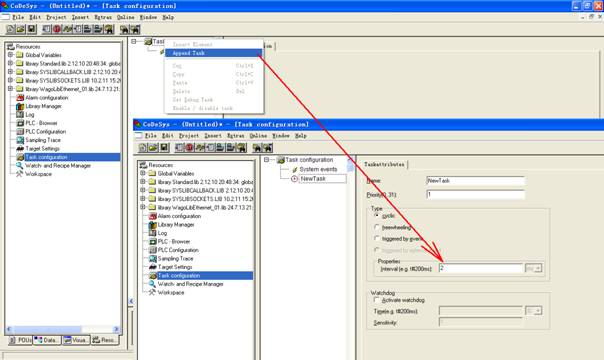Viewport: 604px width, 360px height.
Task: Switch to the Resources tab at bottom left
Action: point(105,340)
